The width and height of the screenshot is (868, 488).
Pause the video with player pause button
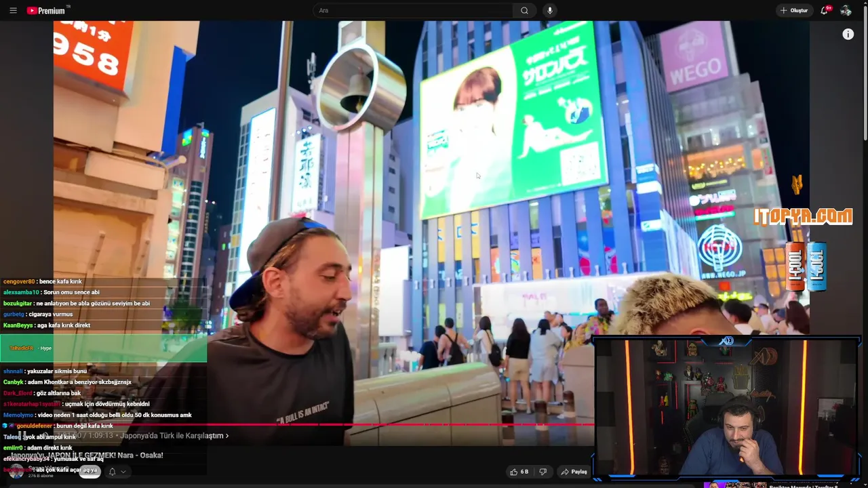coord(22,436)
